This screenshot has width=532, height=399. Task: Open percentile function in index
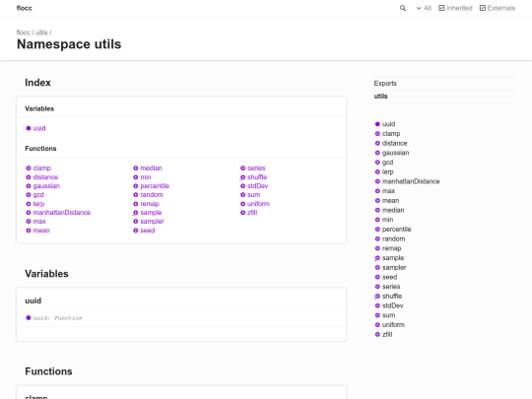(155, 186)
